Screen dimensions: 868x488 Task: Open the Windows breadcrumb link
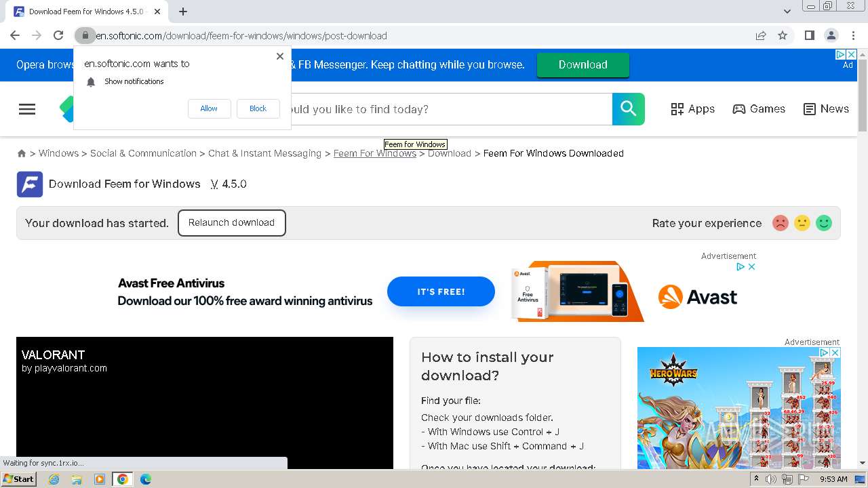pos(58,153)
